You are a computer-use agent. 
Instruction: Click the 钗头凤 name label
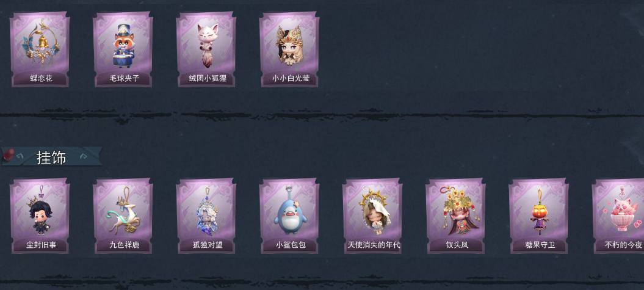(457, 245)
